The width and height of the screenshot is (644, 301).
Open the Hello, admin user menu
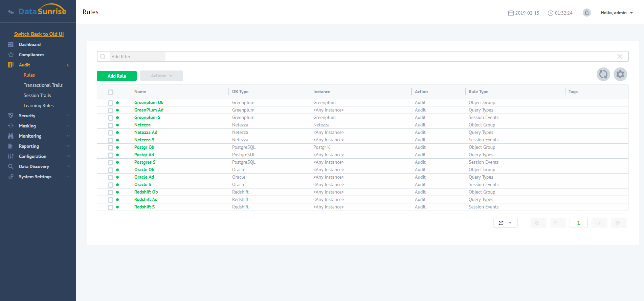(616, 13)
